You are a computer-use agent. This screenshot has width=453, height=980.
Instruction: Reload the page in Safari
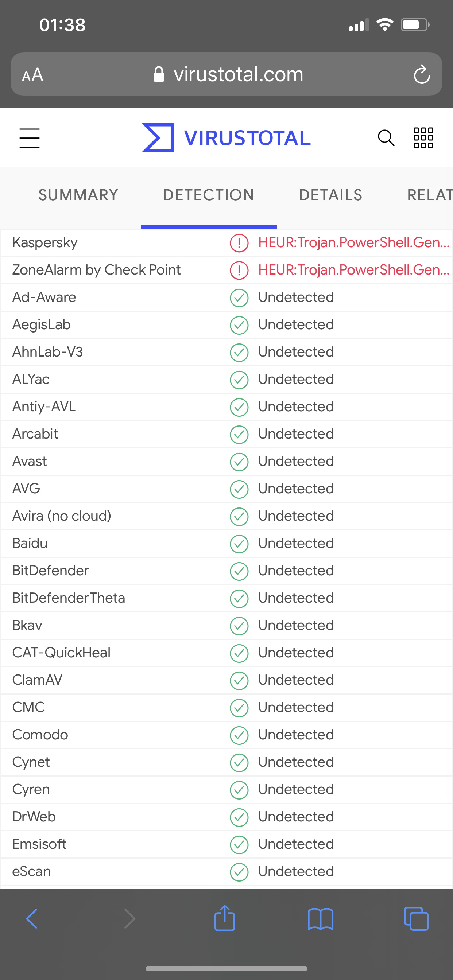click(x=421, y=74)
